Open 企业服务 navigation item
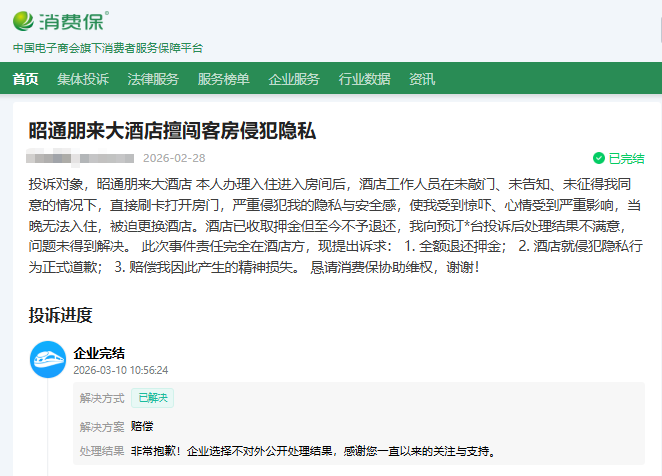This screenshot has height=476, width=662. click(294, 79)
